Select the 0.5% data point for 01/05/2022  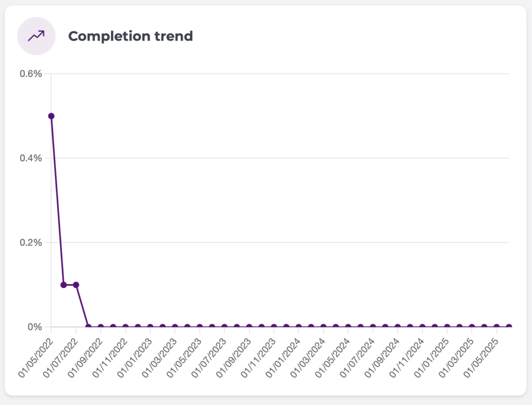click(51, 116)
